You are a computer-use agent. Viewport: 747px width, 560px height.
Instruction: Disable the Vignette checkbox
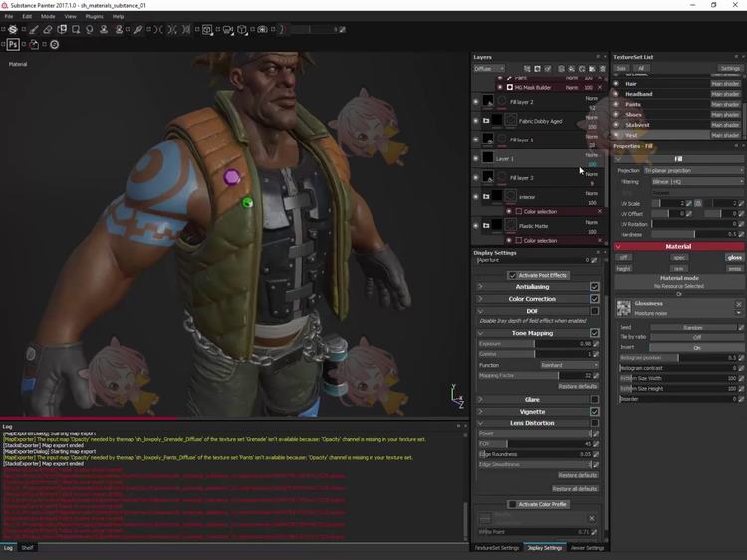(x=594, y=412)
